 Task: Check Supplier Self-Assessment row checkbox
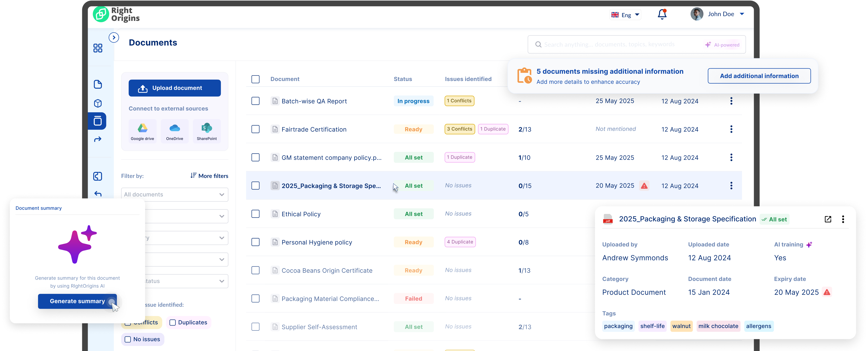click(x=255, y=327)
